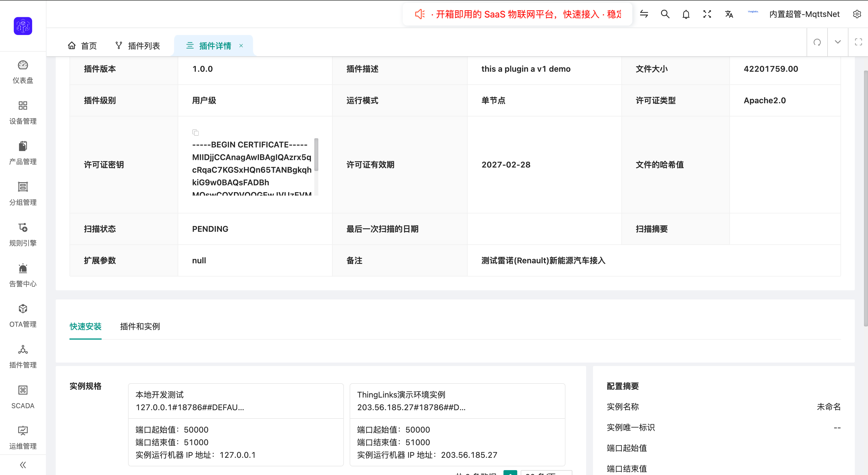
Task: Toggle fullscreen icon in header
Action: [x=707, y=14]
